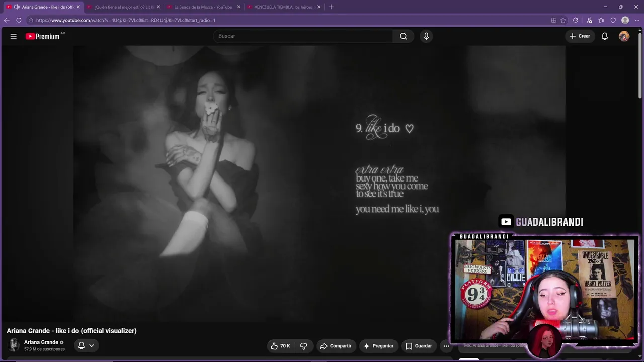Open the YouTube account avatar menu
The image size is (644, 362).
coord(624,36)
